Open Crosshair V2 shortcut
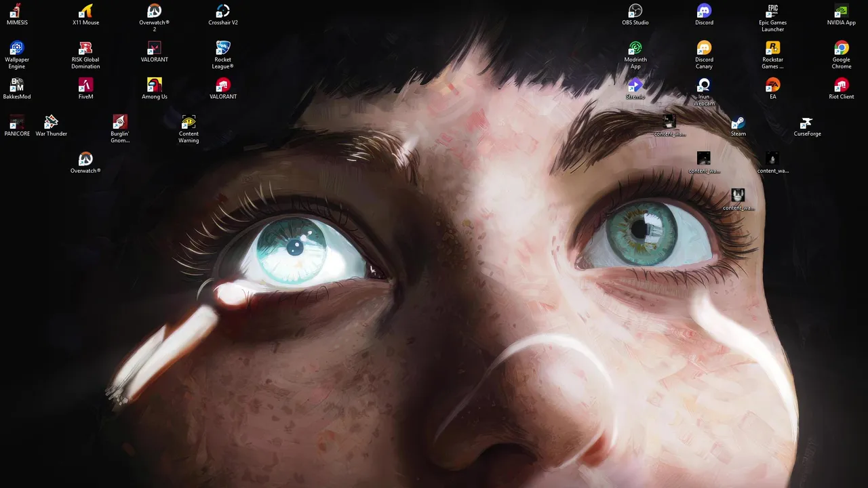Image resolution: width=868 pixels, height=488 pixels. pos(223,14)
